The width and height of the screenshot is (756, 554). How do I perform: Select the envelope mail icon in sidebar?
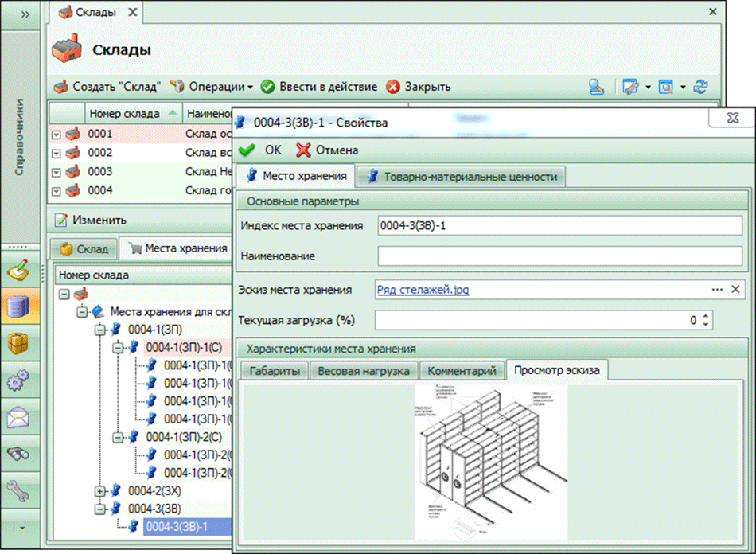click(19, 418)
